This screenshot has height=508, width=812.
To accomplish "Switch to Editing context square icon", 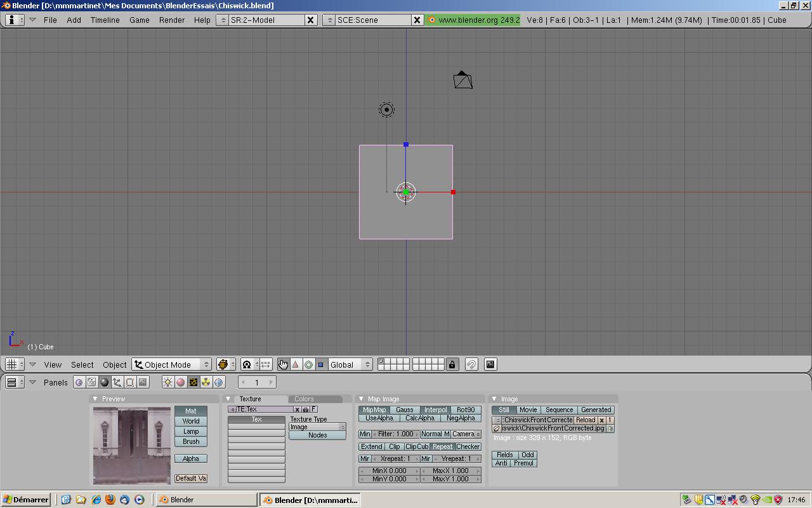I will (130, 382).
